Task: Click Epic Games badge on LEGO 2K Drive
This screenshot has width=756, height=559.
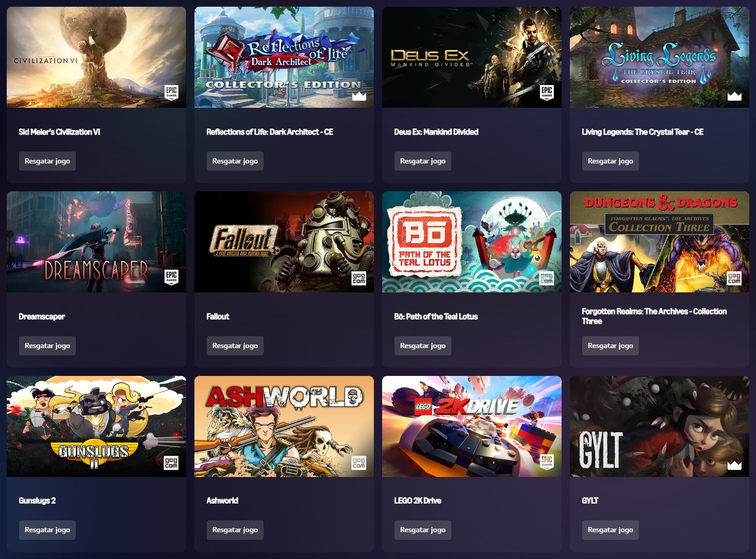Action: [x=547, y=462]
